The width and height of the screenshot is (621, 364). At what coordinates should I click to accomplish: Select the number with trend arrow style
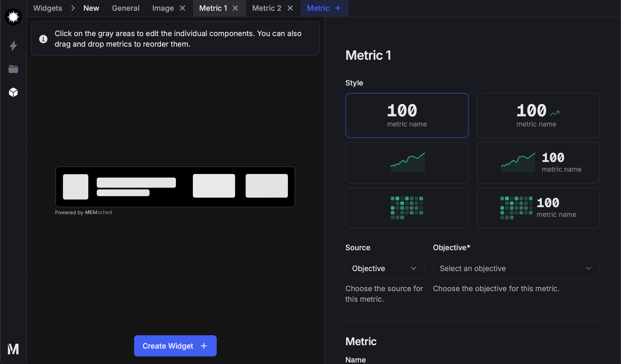[538, 115]
